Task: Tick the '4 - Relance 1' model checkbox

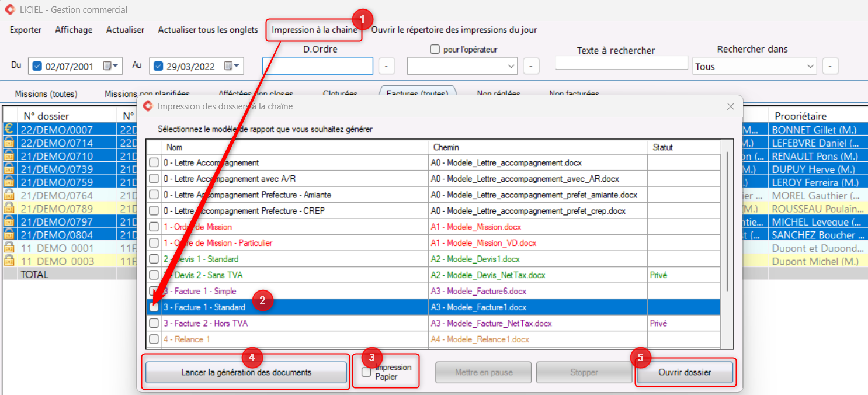Action: (x=154, y=339)
